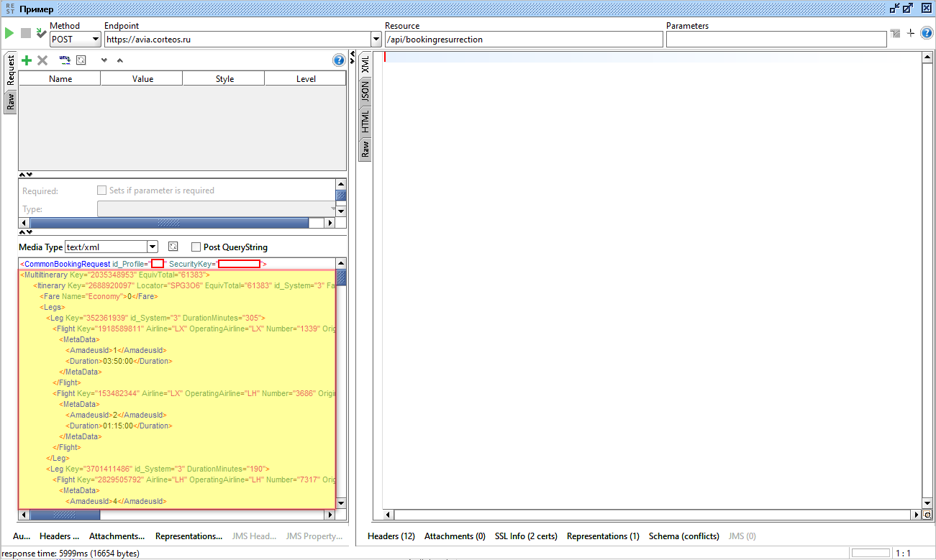This screenshot has width=936, height=560.
Task: Expand the Endpoint dropdown list
Action: (376, 40)
